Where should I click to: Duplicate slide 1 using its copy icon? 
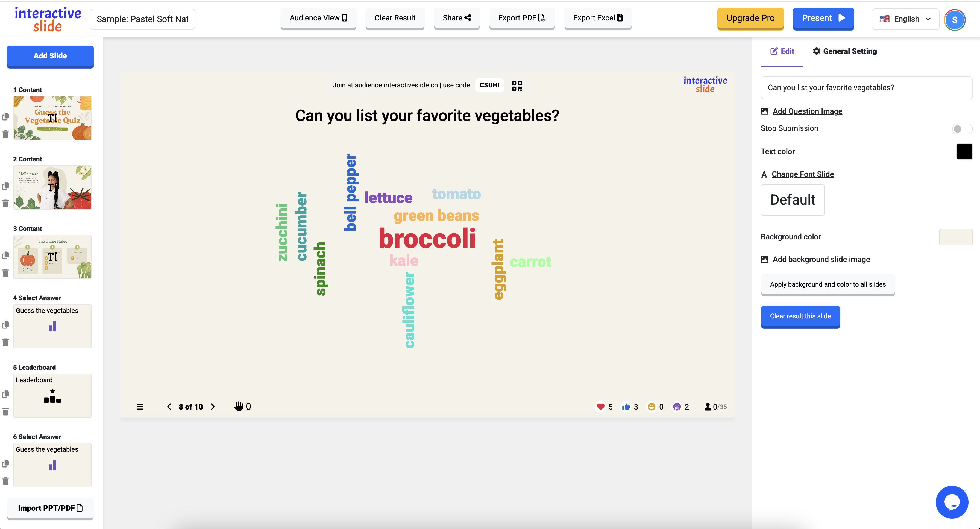[x=6, y=117]
